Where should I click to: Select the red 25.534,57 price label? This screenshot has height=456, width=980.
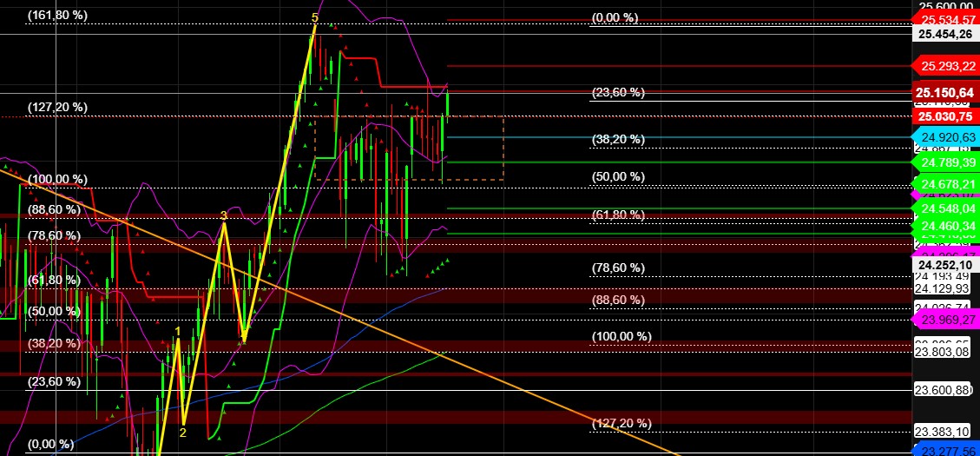946,20
